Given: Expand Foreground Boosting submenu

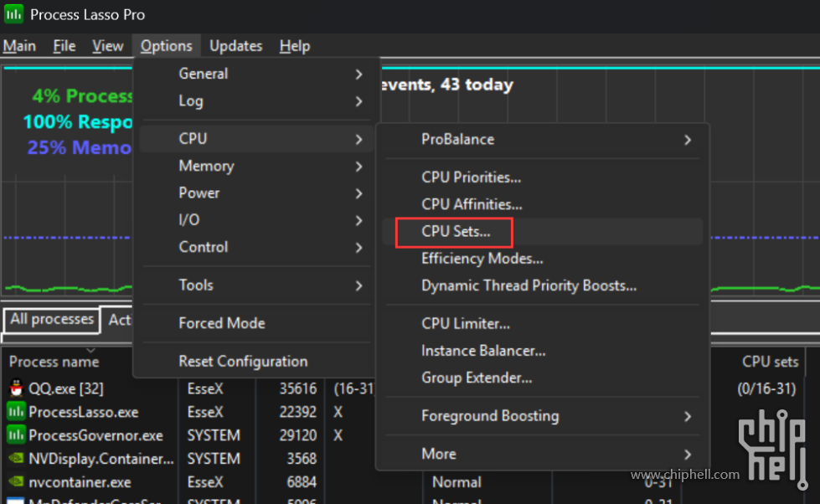Looking at the screenshot, I should pos(542,416).
